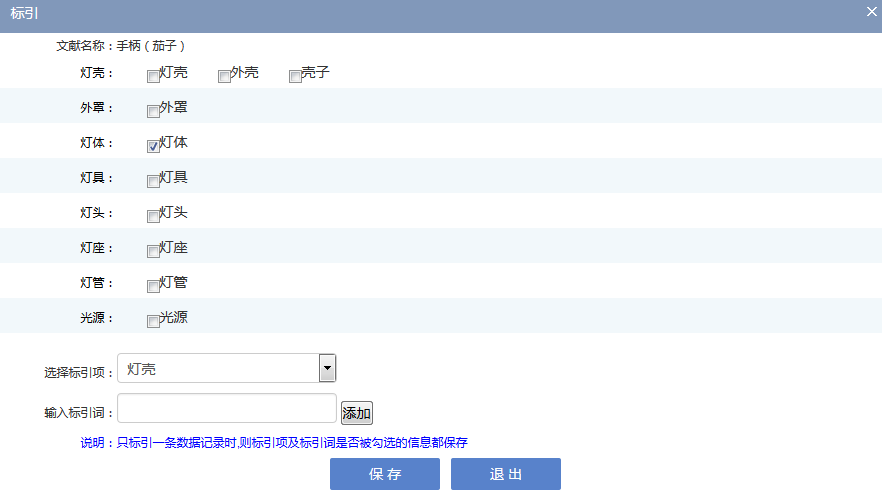Viewport: 882px width, 496px height.
Task: Select the 外罩 checkbox
Action: click(x=153, y=111)
